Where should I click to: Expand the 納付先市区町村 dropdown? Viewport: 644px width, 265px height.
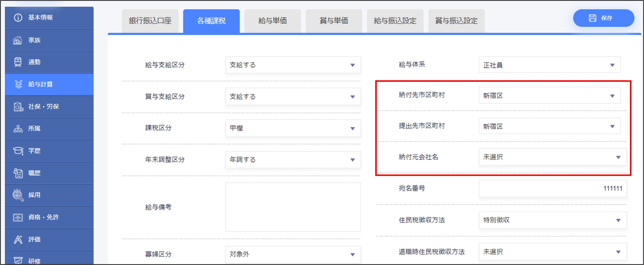(x=549, y=95)
